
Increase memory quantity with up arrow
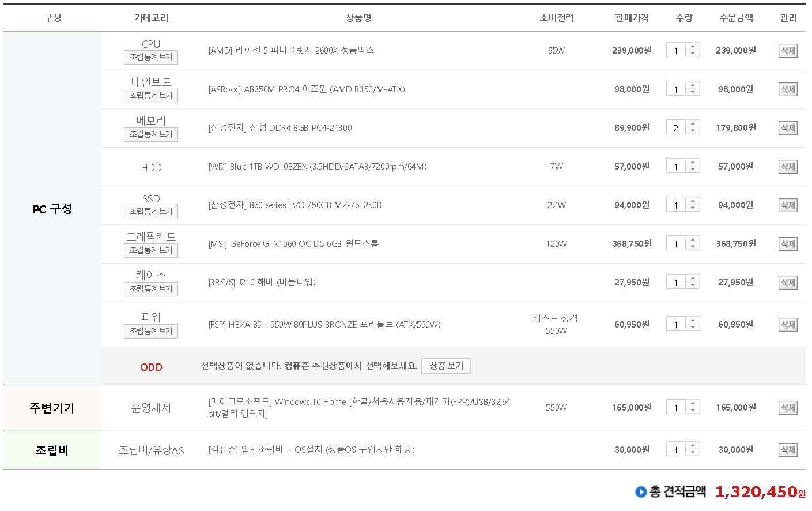(693, 124)
